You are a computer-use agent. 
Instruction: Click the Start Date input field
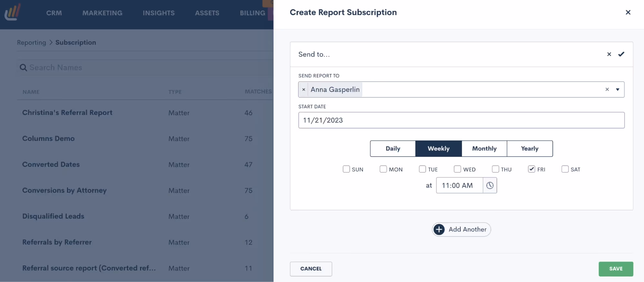(x=461, y=120)
